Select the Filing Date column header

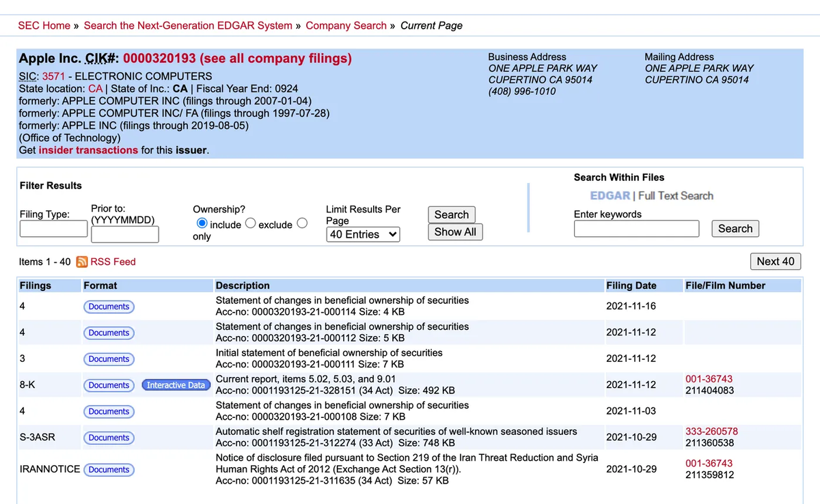click(631, 285)
